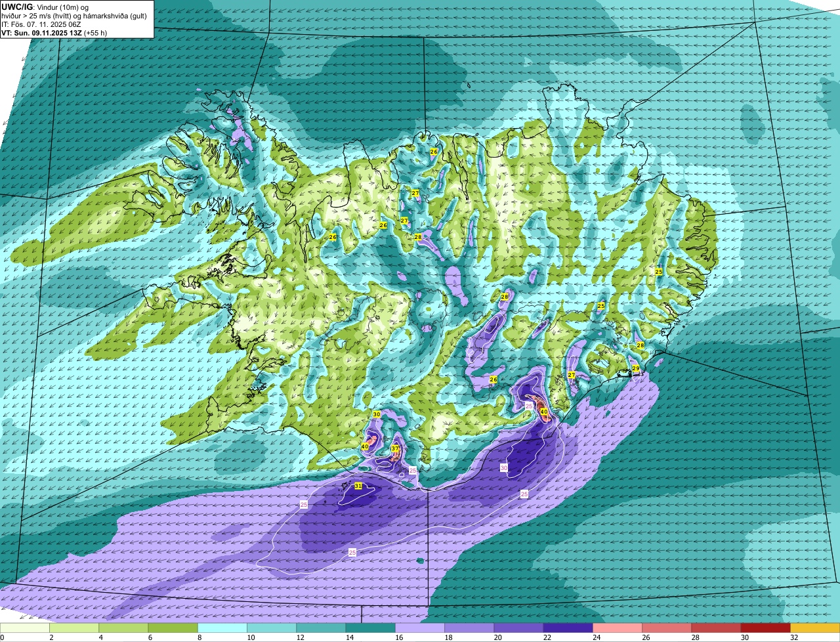The image size is (840, 642).
Task: Click the legend tick label "32"
Action: pyautogui.click(x=794, y=637)
